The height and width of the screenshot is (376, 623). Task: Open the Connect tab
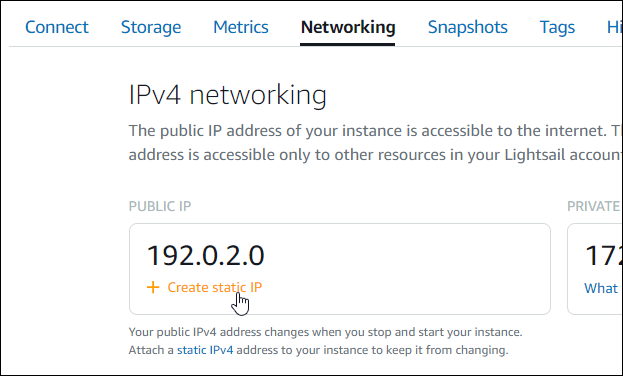pyautogui.click(x=57, y=27)
